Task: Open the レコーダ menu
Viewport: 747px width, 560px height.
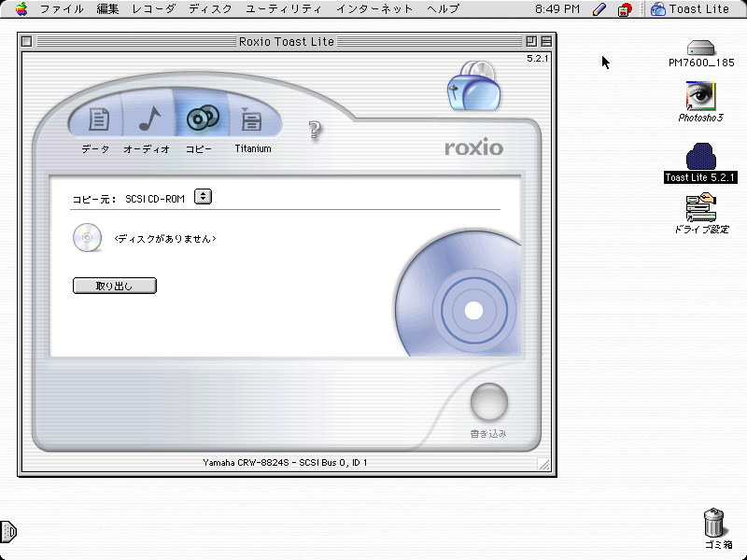Action: [x=154, y=8]
